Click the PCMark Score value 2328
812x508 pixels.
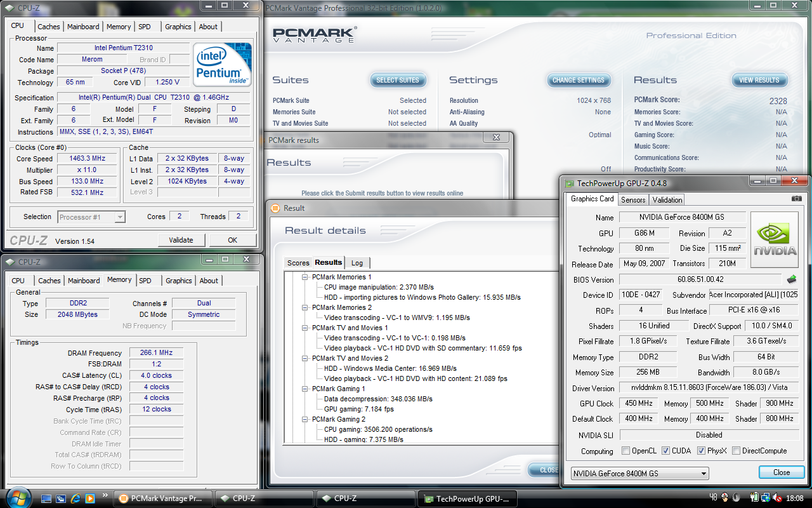coord(778,100)
